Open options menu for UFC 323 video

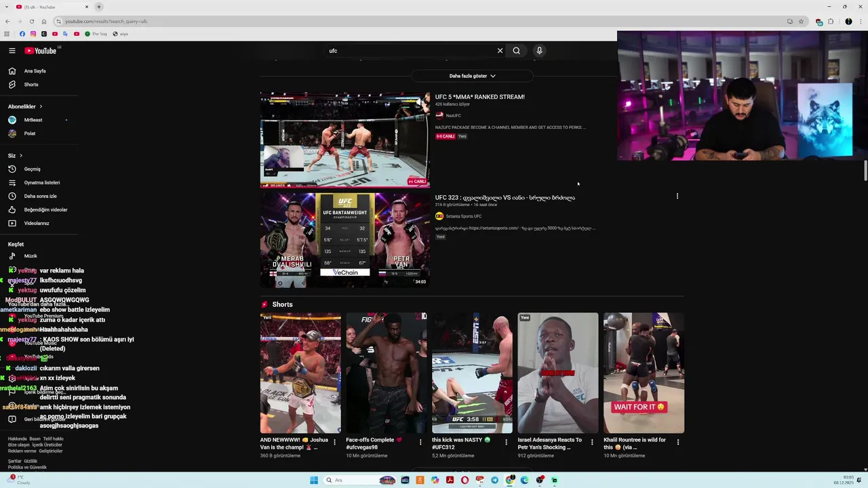point(677,197)
